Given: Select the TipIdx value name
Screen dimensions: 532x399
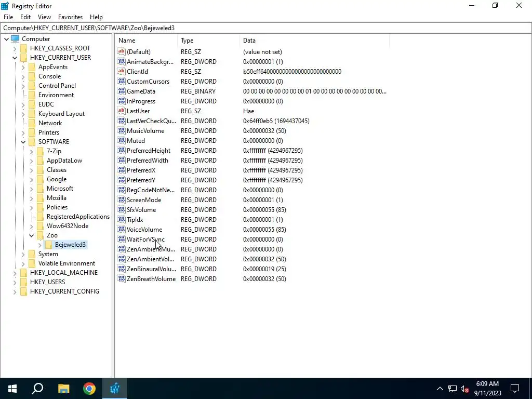Looking at the screenshot, I should (135, 220).
